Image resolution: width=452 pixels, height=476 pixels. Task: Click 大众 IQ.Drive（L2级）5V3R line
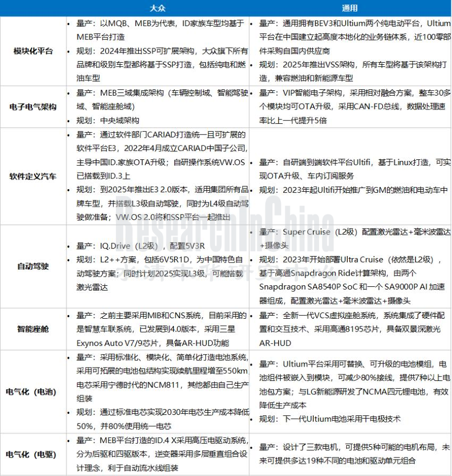[140, 246]
